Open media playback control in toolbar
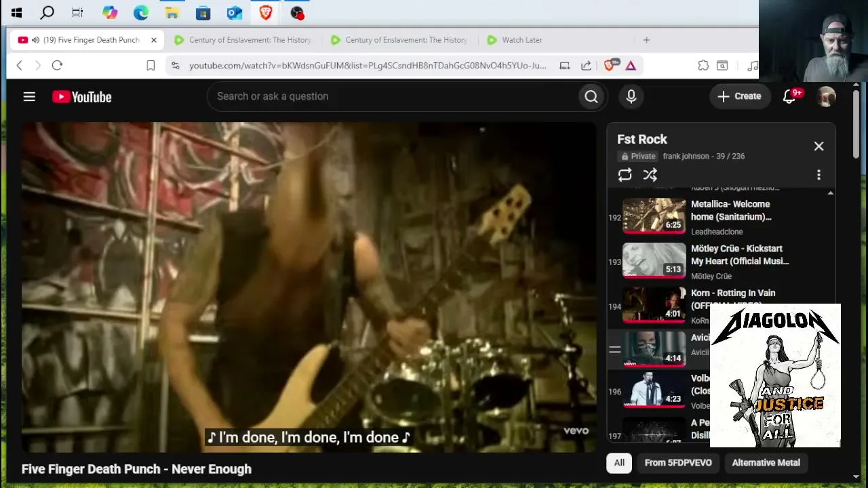 coord(752,65)
